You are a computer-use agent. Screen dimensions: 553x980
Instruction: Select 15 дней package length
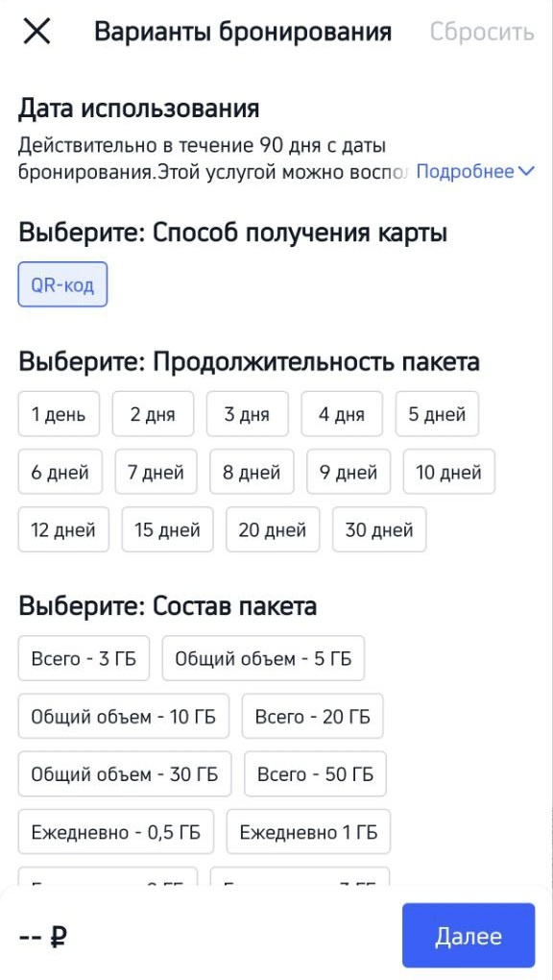tap(167, 529)
